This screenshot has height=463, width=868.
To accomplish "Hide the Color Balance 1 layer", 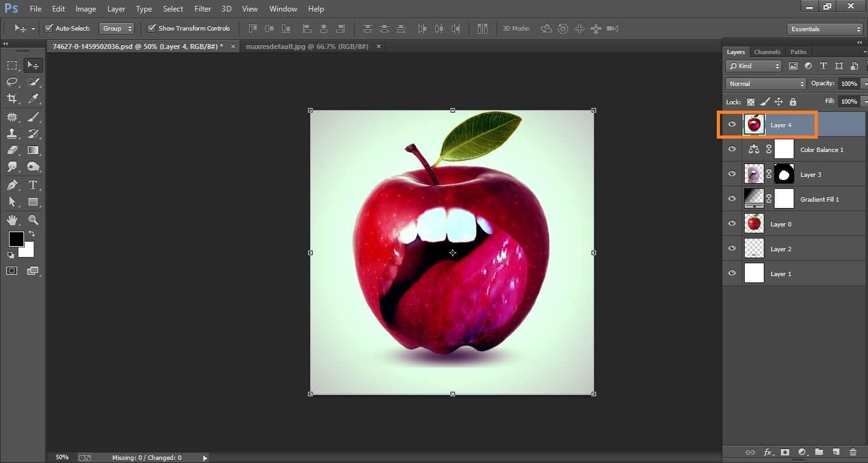I will click(732, 149).
